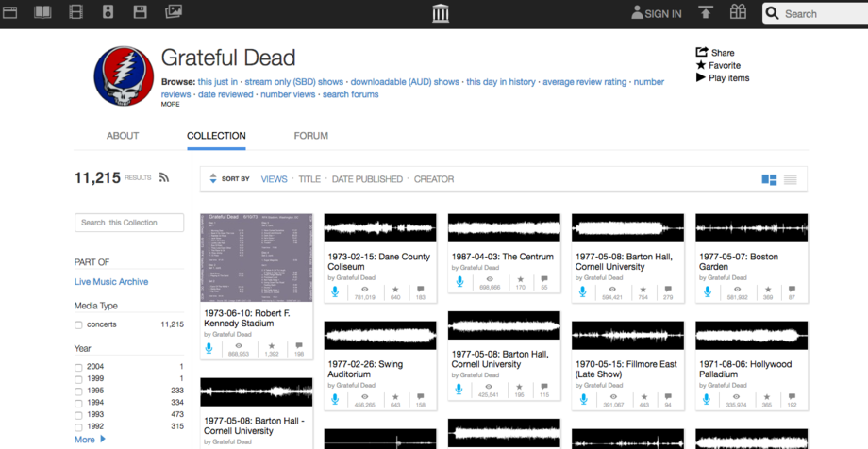Click reviews comment icon on Swing Auditorium card

(x=420, y=397)
